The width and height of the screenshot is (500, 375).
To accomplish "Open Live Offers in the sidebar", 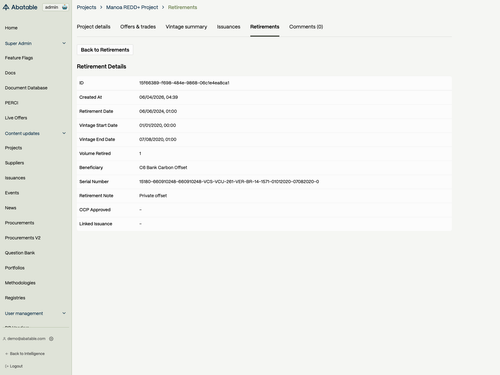I will (x=16, y=118).
